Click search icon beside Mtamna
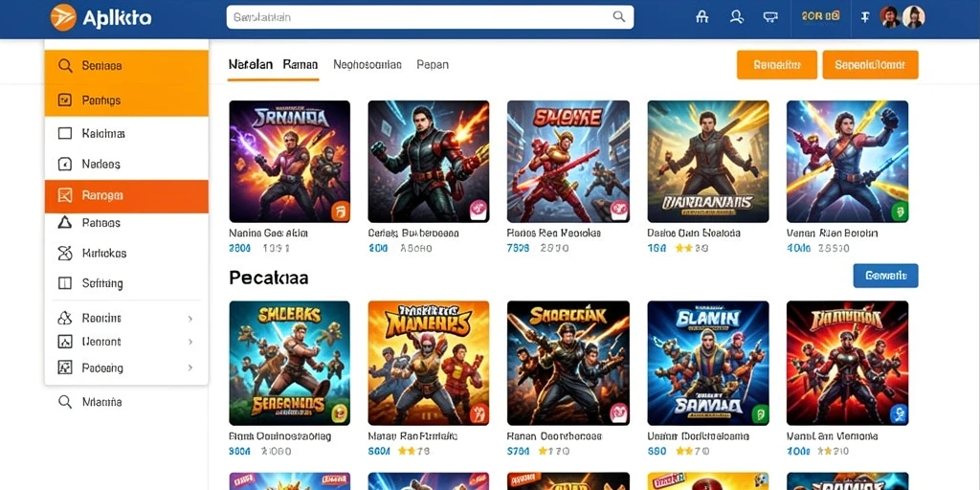Viewport: 980px width, 490px height. 64,402
